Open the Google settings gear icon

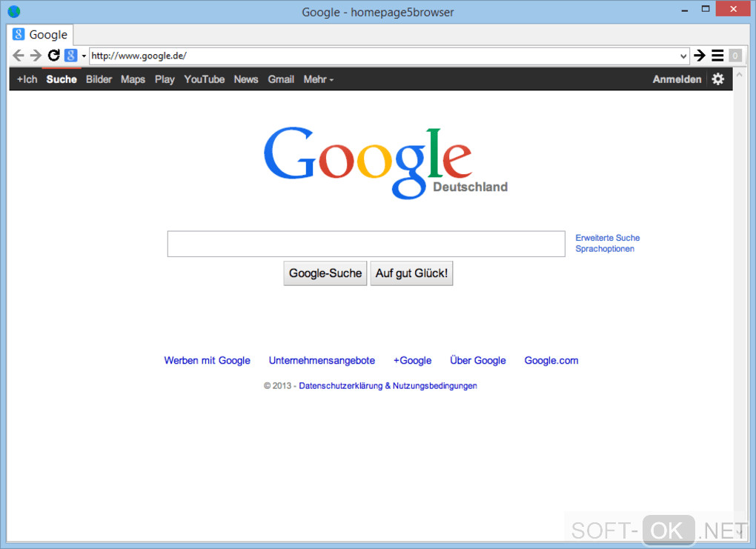[x=718, y=79]
